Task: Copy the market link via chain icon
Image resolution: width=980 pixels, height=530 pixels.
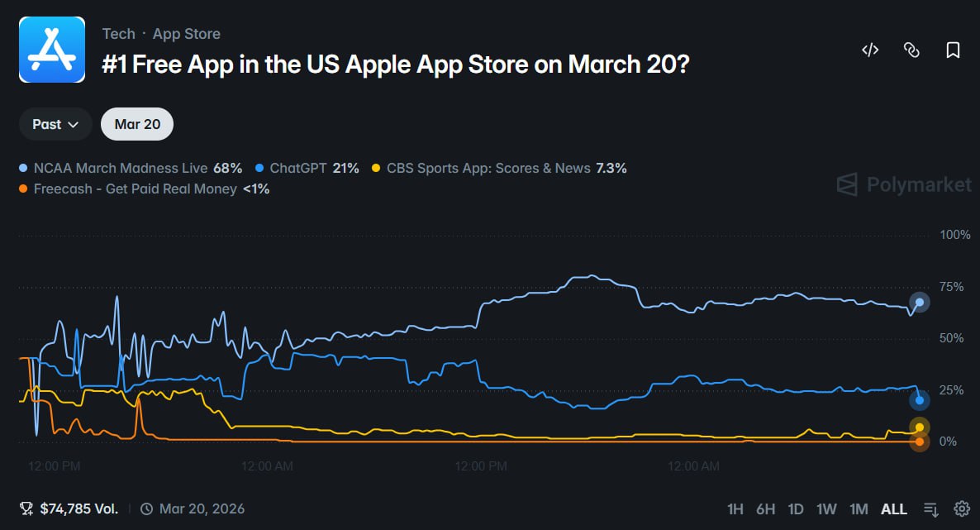Action: (x=912, y=50)
